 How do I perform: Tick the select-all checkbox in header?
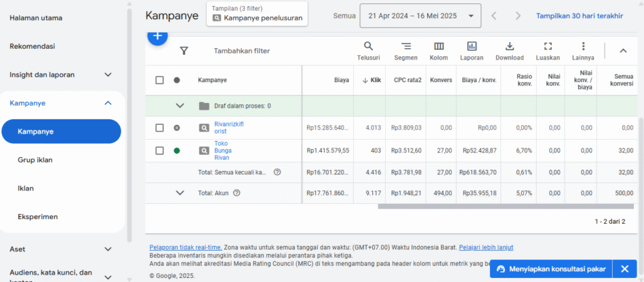tap(159, 80)
